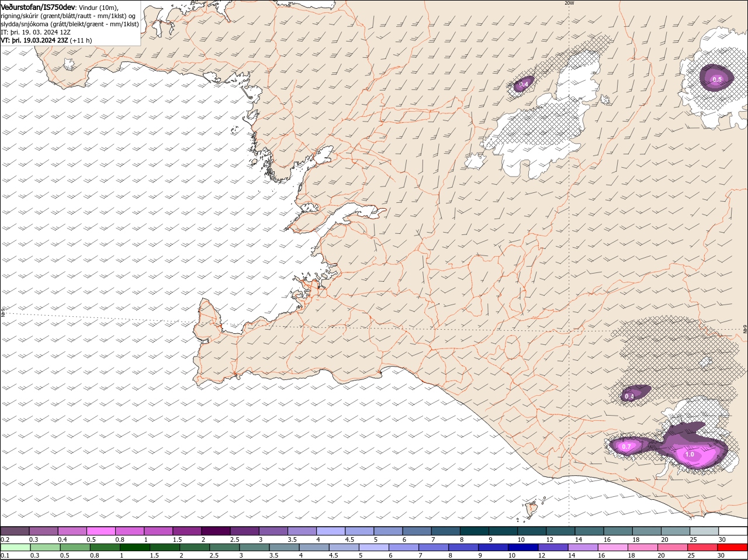748x560 pixels.
Task: Click the top legend swatch between 2 and 2.5
Action: (216, 531)
